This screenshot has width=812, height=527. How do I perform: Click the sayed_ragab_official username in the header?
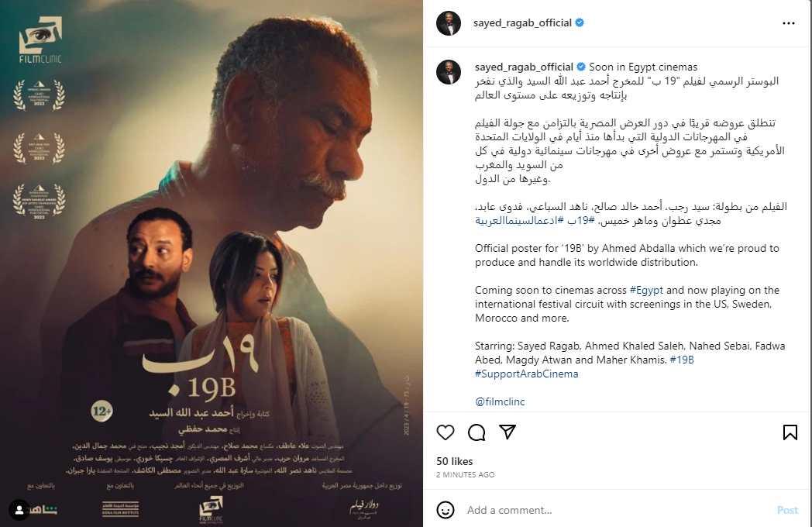coord(522,22)
